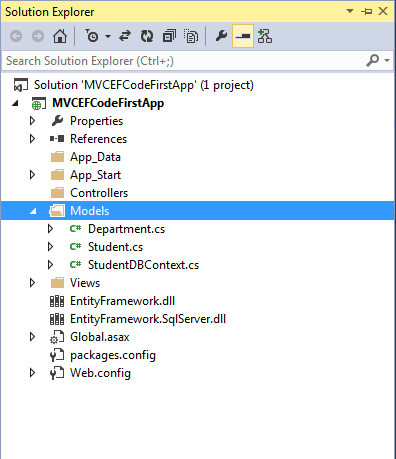Image resolution: width=396 pixels, height=459 pixels.
Task: Click the Home icon in toolbar
Action: (x=60, y=36)
